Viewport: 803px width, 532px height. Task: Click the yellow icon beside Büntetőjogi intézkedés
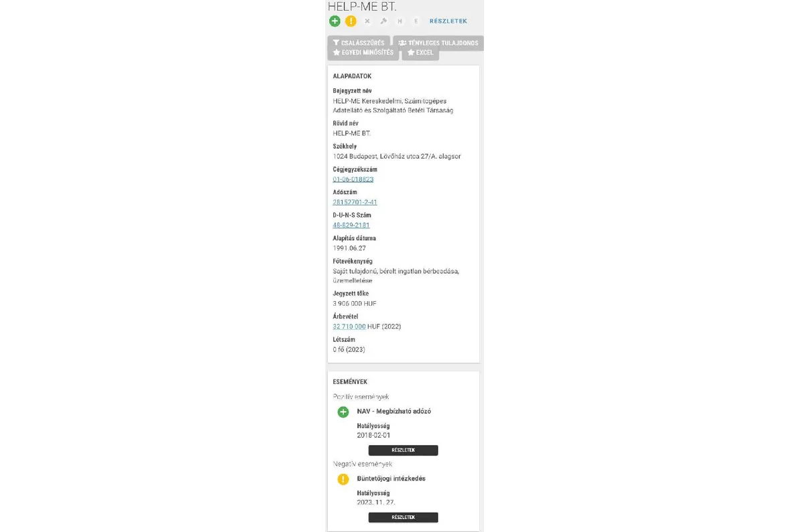(x=343, y=479)
